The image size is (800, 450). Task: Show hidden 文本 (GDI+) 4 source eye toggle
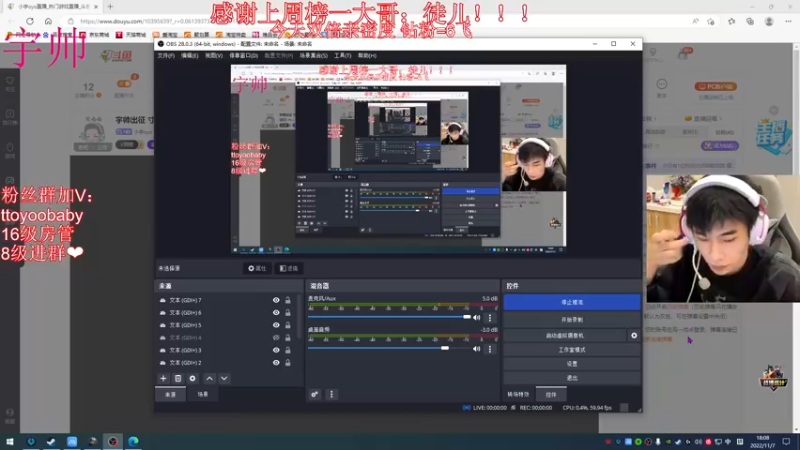(276, 338)
